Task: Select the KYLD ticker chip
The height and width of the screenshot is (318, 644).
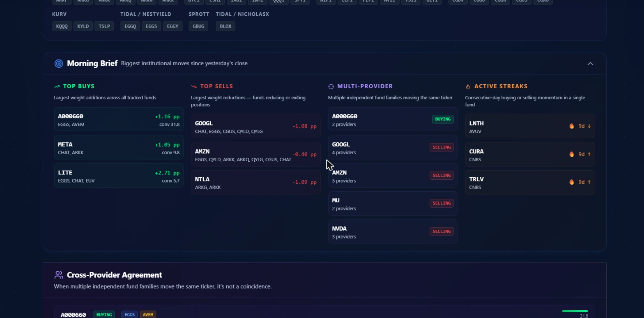Action: [83, 26]
